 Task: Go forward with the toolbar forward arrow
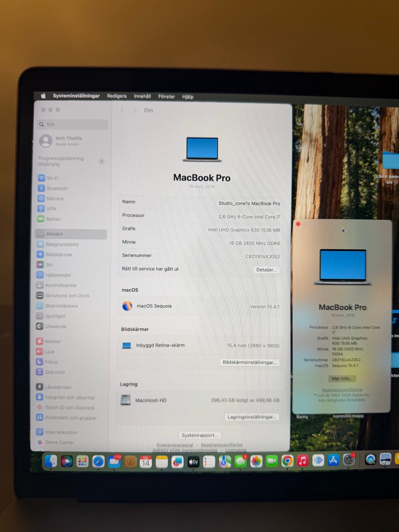click(135, 110)
